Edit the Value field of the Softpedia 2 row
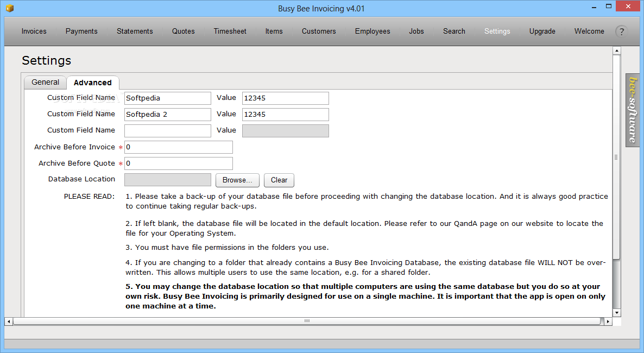The height and width of the screenshot is (353, 644). (286, 115)
